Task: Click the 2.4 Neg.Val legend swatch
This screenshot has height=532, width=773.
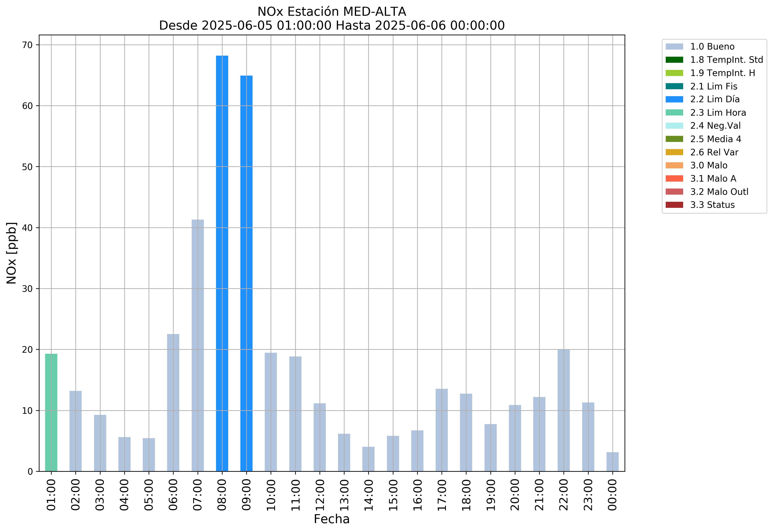Action: 674,126
